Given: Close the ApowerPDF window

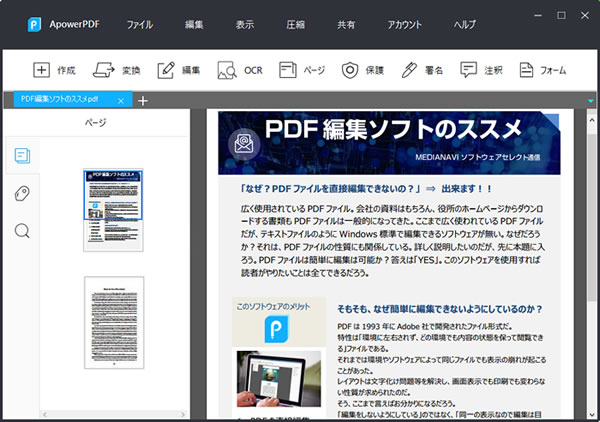Looking at the screenshot, I should pyautogui.click(x=585, y=15).
